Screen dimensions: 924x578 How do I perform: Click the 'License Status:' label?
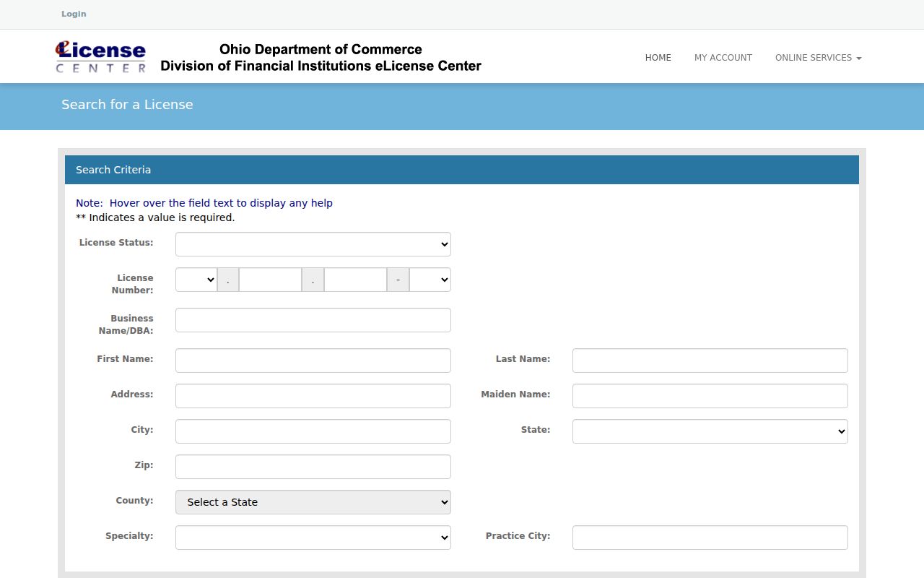116,243
